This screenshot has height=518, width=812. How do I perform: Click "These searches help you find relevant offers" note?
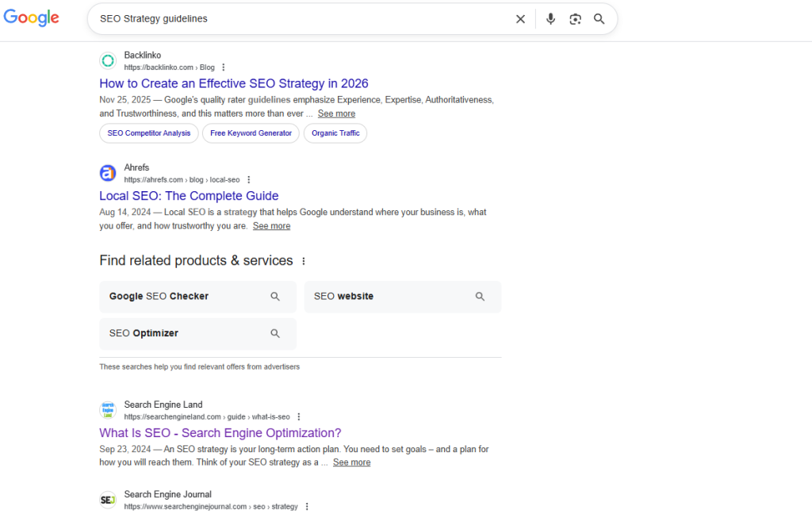[199, 366]
